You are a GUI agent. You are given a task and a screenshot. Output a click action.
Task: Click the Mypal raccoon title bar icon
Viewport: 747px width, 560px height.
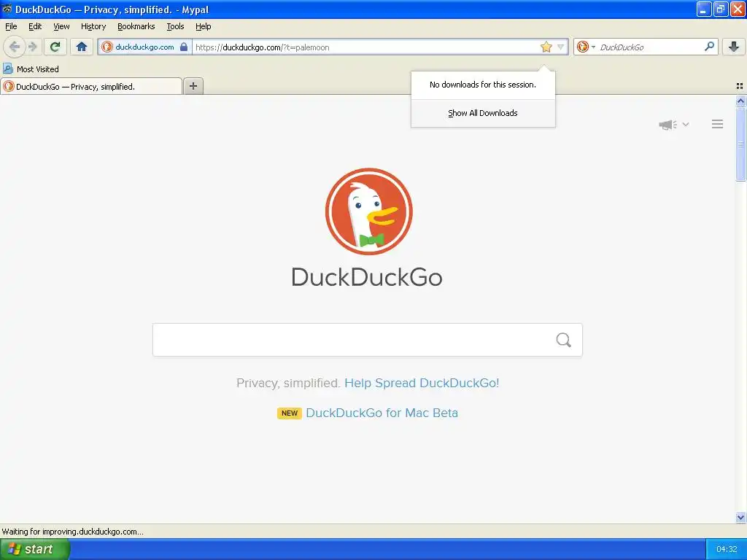(x=7, y=9)
